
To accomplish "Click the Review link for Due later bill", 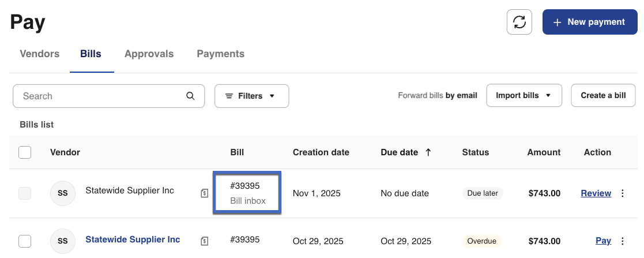I will tap(596, 193).
